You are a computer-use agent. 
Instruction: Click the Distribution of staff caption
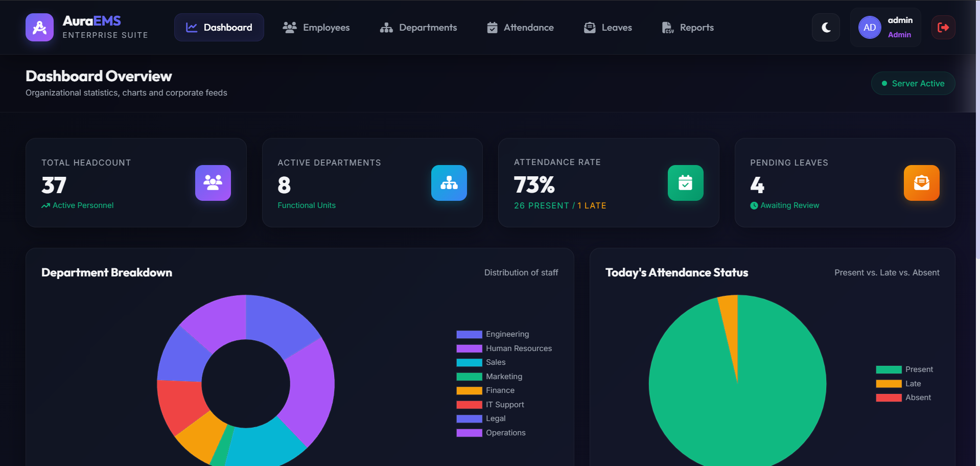pos(521,273)
